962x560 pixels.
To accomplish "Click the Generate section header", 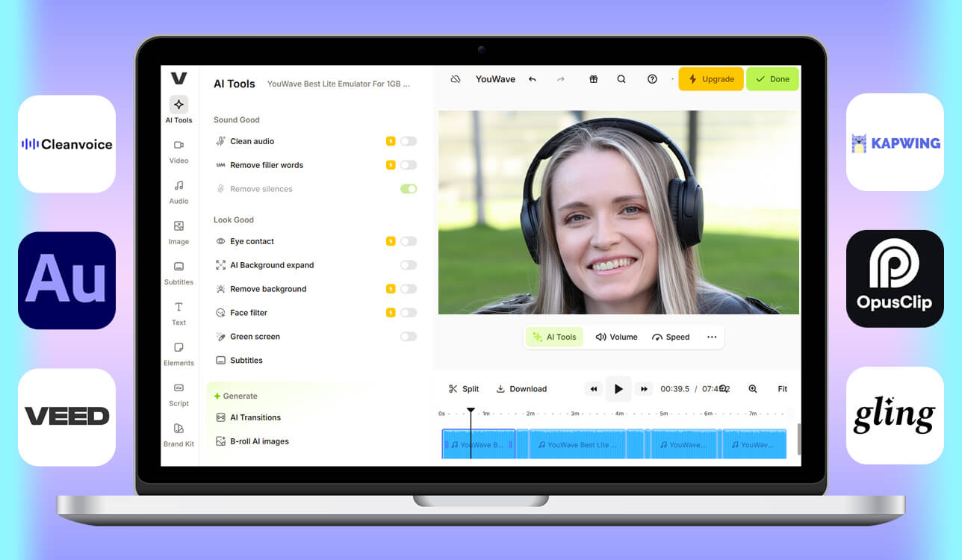I will click(235, 396).
